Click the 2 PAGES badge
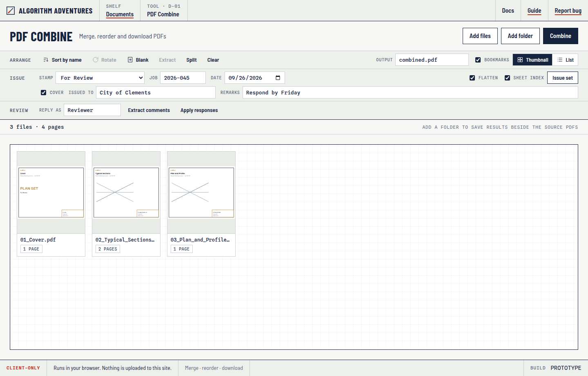The height and width of the screenshot is (376, 588). (108, 249)
